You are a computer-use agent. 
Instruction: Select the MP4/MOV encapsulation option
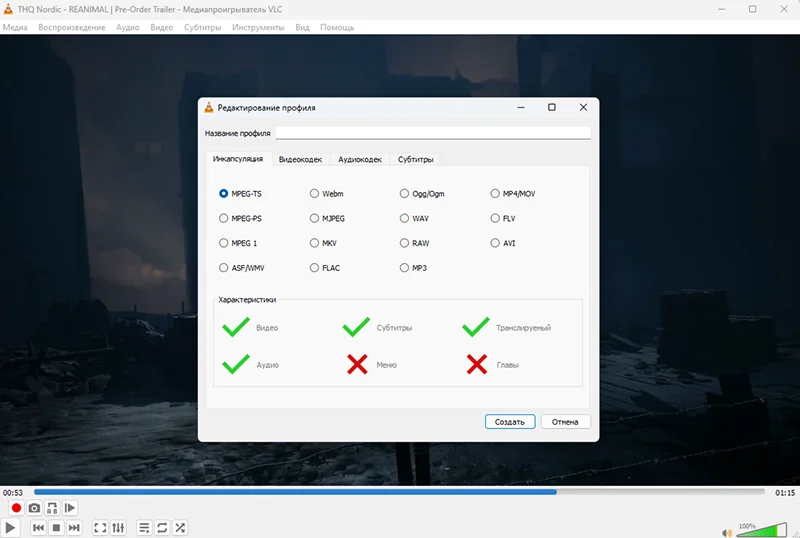tap(496, 193)
